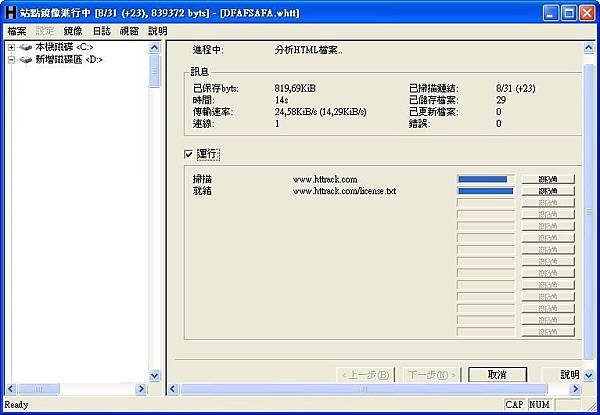Click the HTTrack app icon in title bar
The image size is (600, 415).
click(x=11, y=12)
